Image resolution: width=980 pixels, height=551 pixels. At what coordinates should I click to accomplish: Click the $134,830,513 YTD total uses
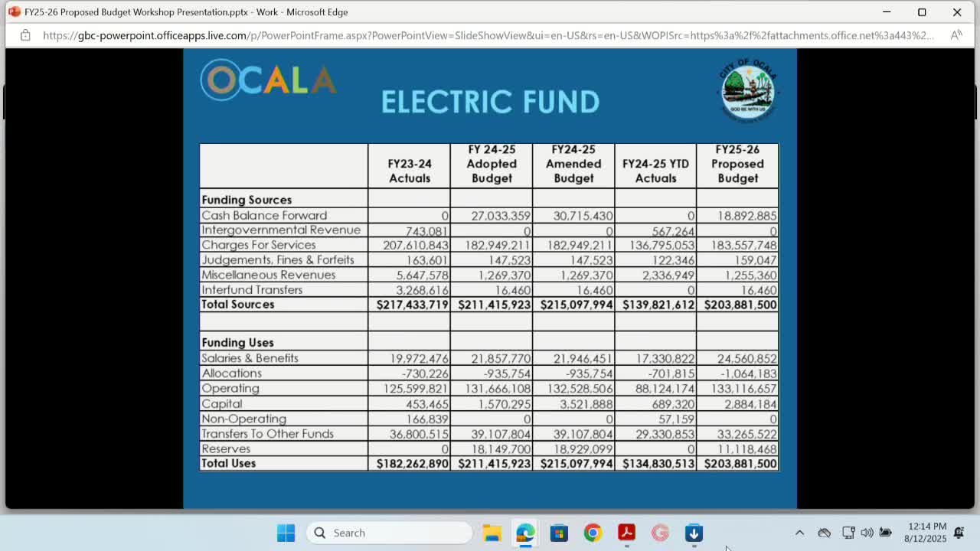[x=658, y=464]
